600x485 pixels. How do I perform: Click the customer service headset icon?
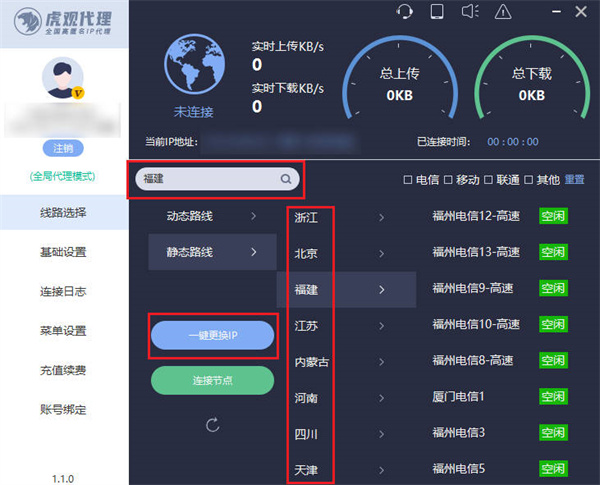point(405,12)
